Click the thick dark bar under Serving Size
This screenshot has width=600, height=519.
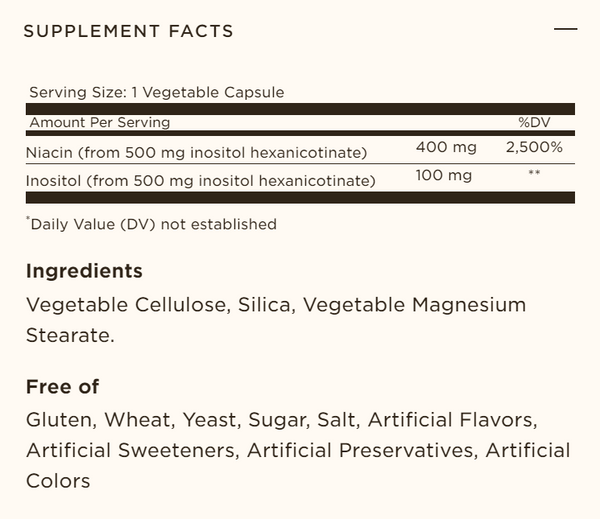tap(300, 108)
